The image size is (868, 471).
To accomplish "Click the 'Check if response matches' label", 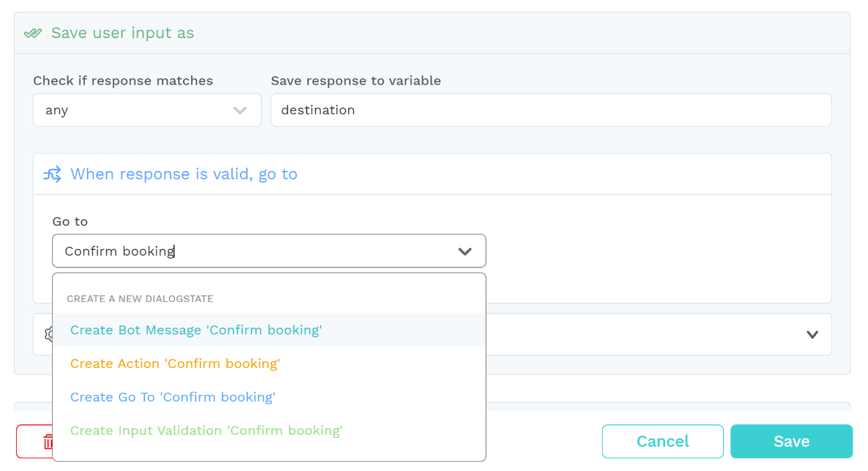I will [x=123, y=81].
